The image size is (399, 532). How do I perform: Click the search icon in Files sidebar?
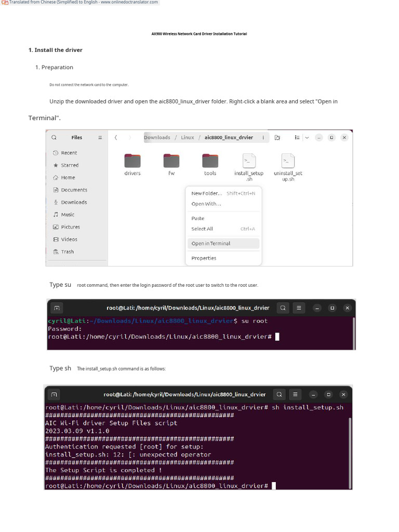pos(54,137)
